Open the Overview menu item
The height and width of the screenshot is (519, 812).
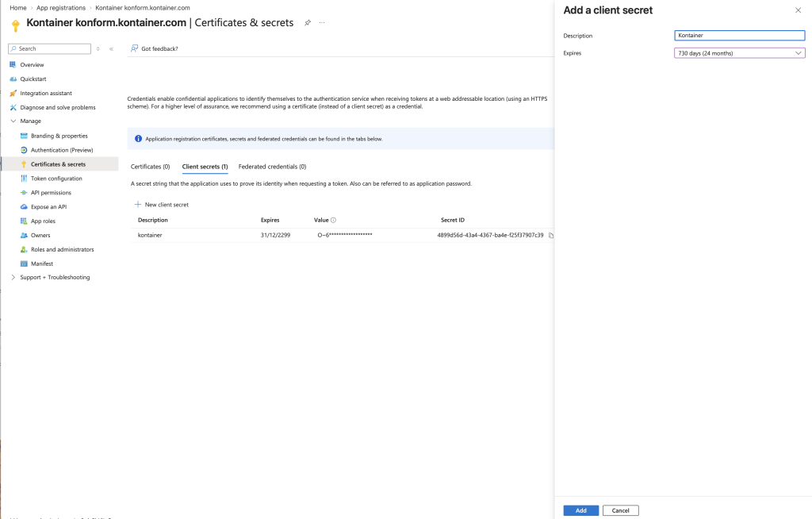[32, 65]
